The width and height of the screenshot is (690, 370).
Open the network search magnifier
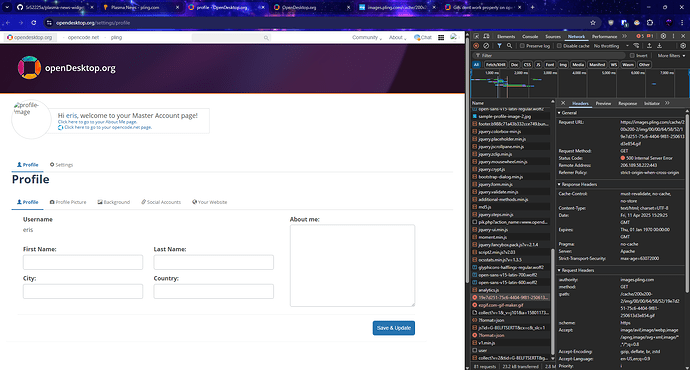point(509,46)
